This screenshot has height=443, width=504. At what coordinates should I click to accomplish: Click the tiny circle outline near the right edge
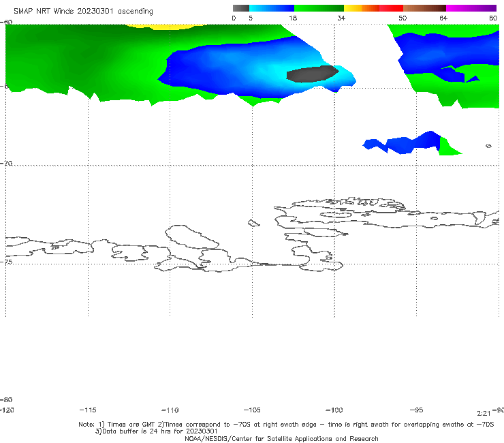(488, 146)
